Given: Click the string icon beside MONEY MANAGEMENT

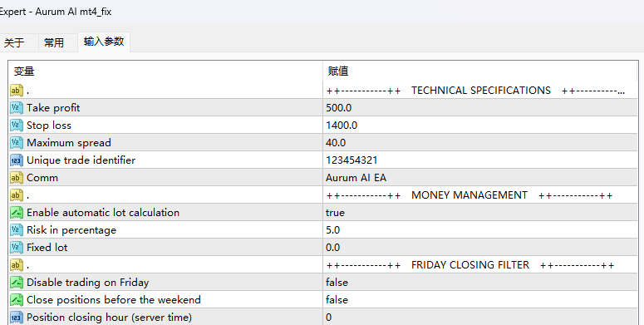Looking at the screenshot, I should (17, 195).
